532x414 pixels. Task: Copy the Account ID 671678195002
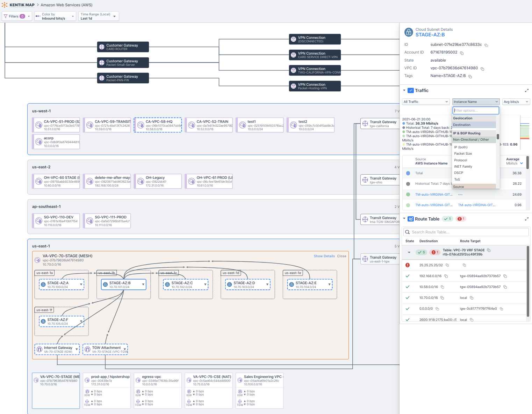pyautogui.click(x=462, y=53)
